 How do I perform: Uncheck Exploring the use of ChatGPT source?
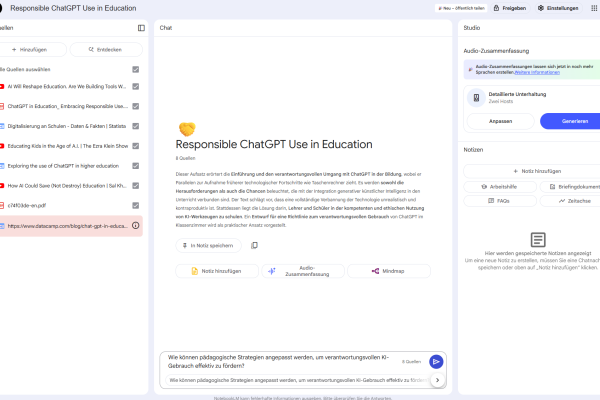135,166
